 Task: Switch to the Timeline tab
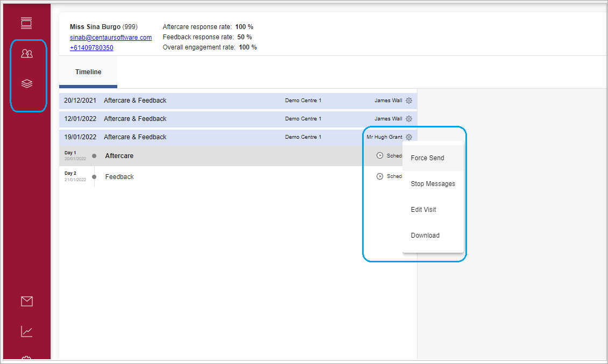point(88,72)
